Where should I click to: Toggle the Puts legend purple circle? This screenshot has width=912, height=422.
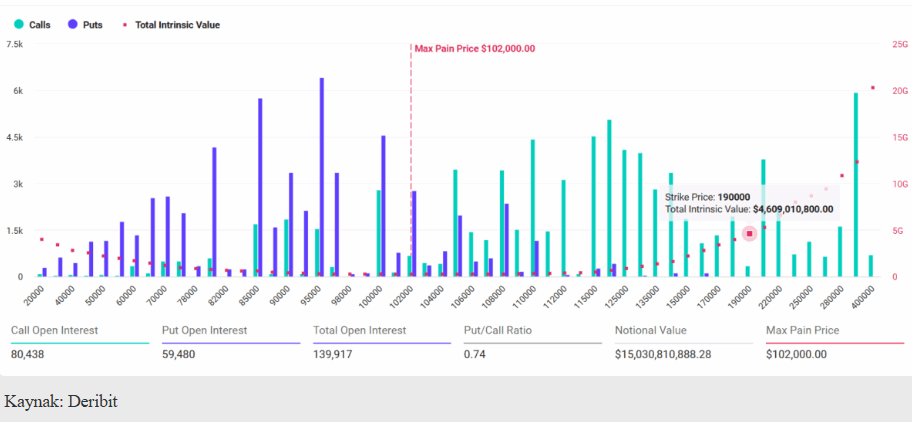(x=75, y=25)
